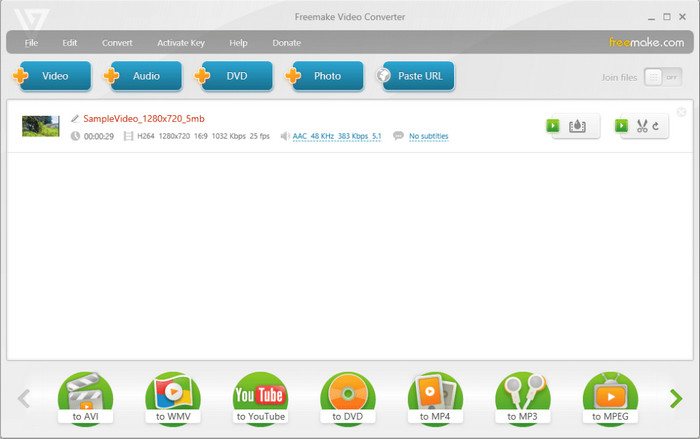
Task: Open the Help menu
Action: coord(238,43)
